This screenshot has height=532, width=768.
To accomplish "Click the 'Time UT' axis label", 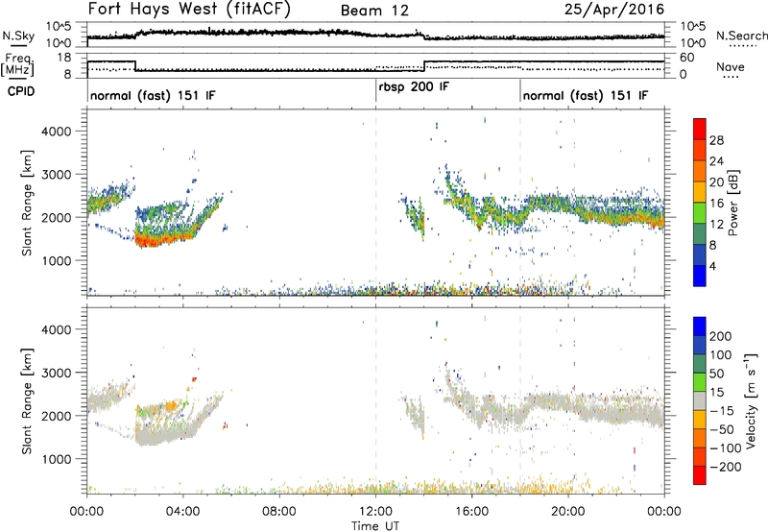I will pyautogui.click(x=375, y=526).
